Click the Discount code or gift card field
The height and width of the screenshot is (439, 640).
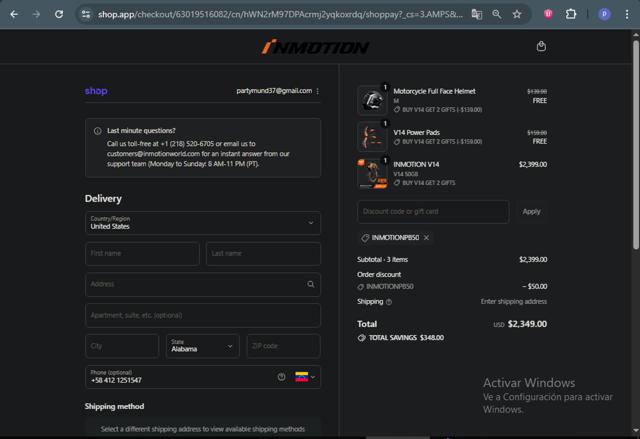pyautogui.click(x=433, y=211)
